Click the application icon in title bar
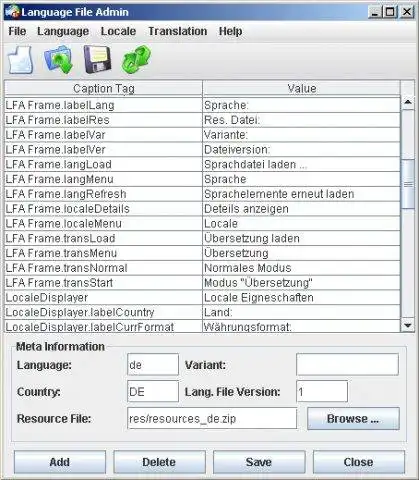 click(12, 12)
